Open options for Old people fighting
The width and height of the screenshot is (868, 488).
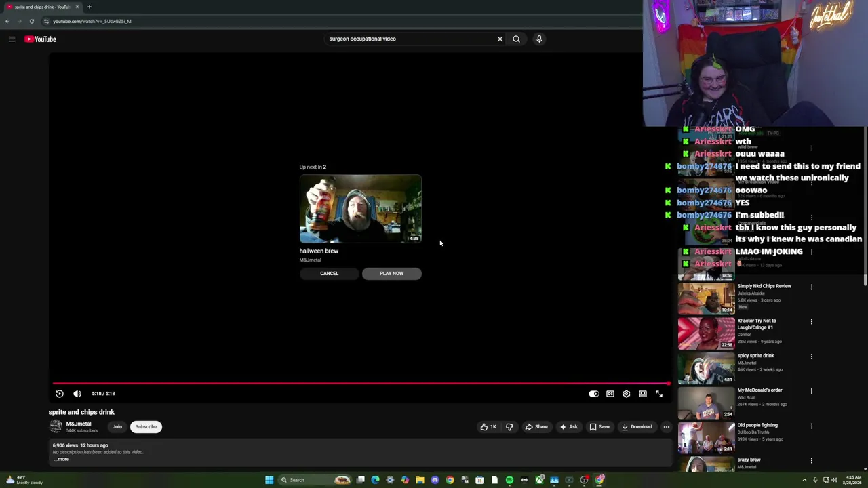pyautogui.click(x=811, y=426)
